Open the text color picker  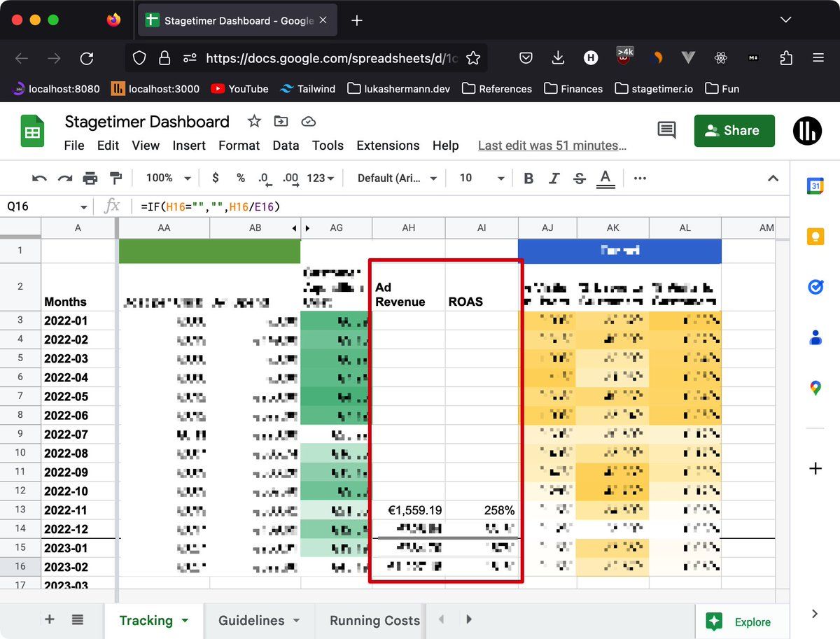coord(605,178)
